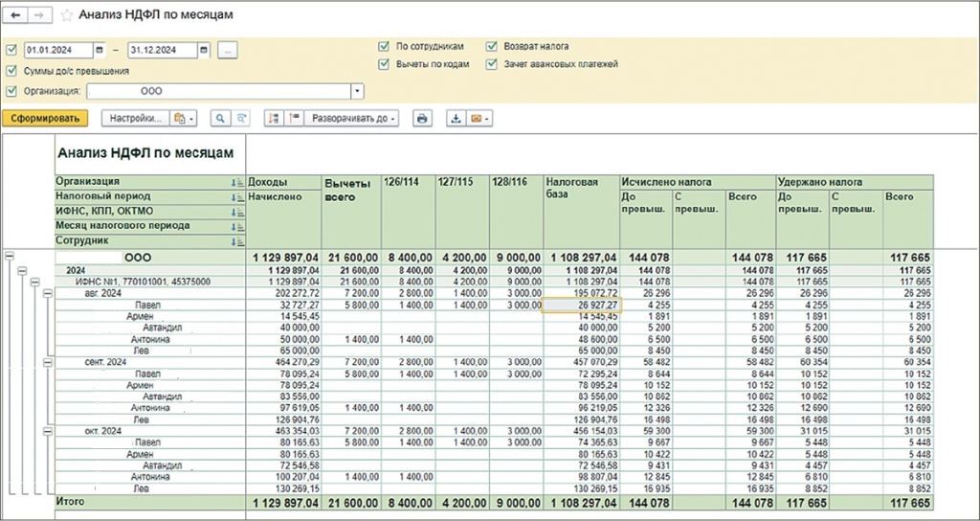
Task: Toggle Суммы до/с превышения checkbox
Action: [11, 71]
